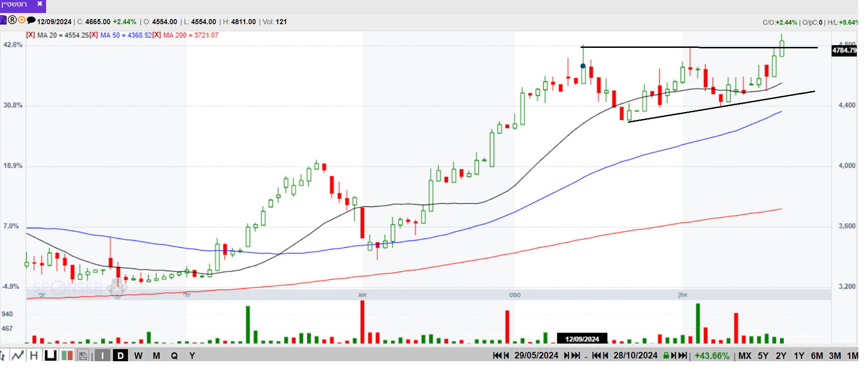Set chart range to 1Y
This screenshot has height=384, width=868.
click(x=799, y=356)
